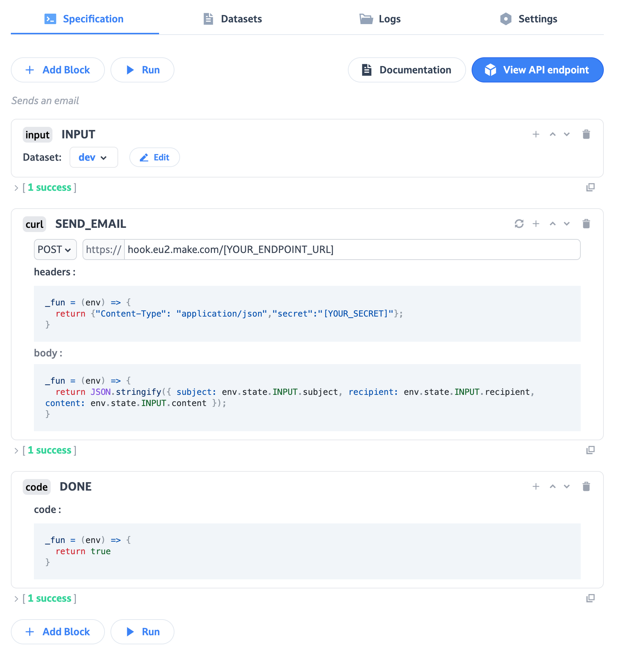
Task: Move INPUT block up
Action: pos(553,134)
